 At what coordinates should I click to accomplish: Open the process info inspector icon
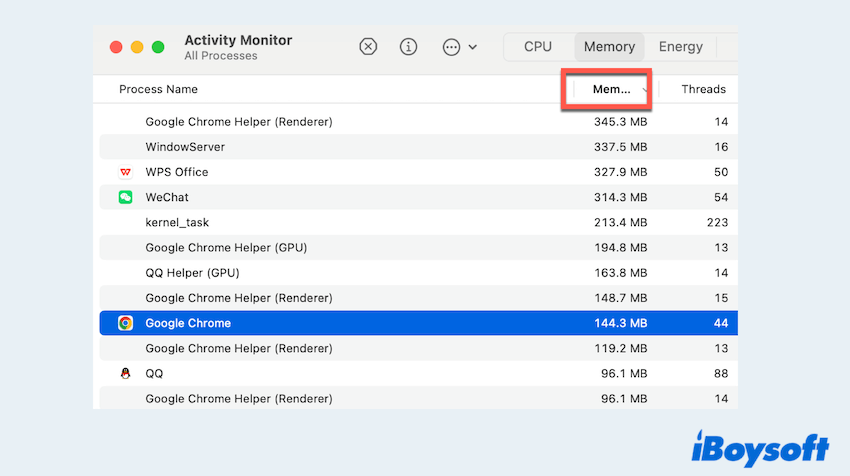point(408,47)
